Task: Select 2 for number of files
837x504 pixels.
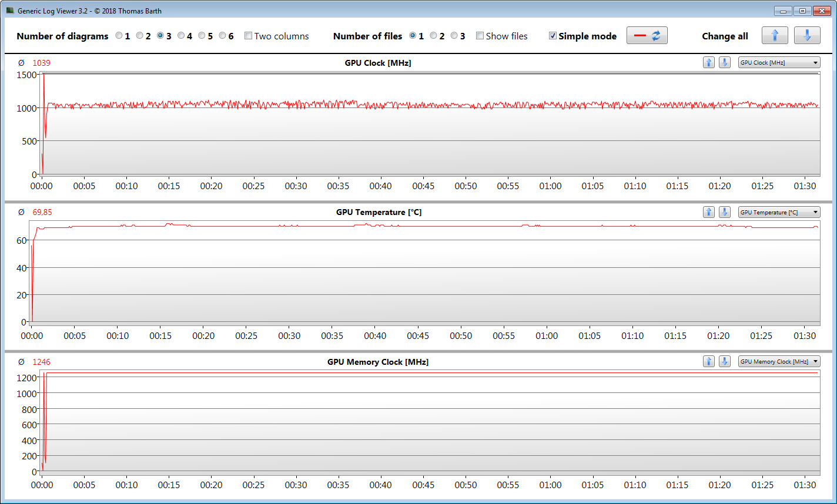Action: tap(434, 36)
